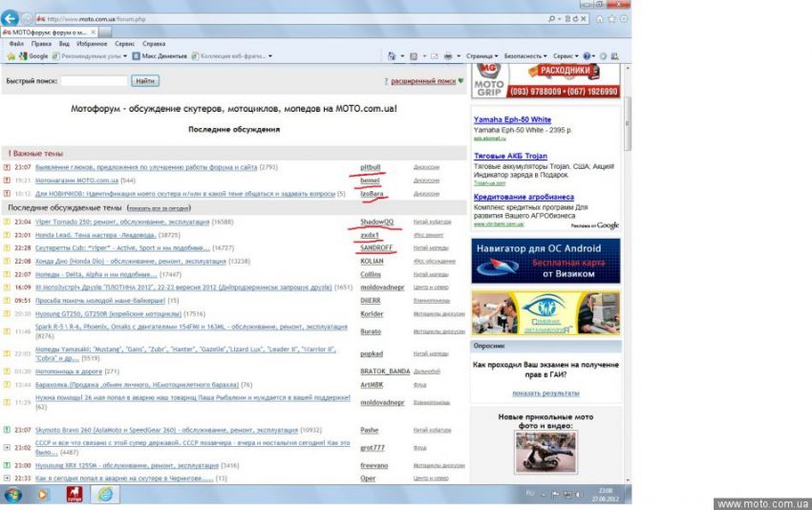Open Windows Media Player from taskbar
The image size is (812, 510).
(42, 495)
